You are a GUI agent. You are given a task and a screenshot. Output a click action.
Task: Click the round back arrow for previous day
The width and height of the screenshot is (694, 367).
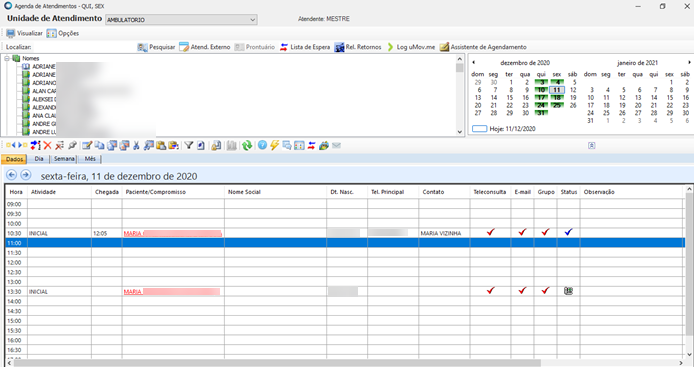[x=12, y=175]
